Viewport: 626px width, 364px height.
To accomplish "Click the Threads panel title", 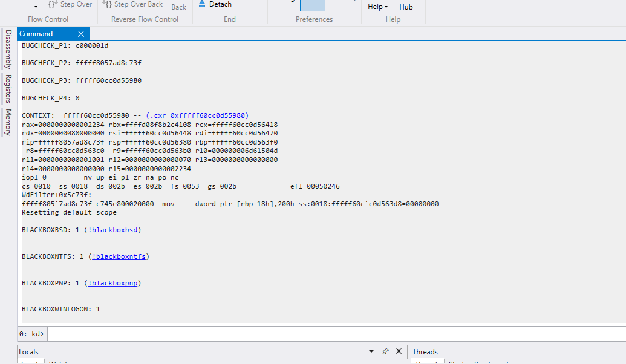I will tap(425, 352).
